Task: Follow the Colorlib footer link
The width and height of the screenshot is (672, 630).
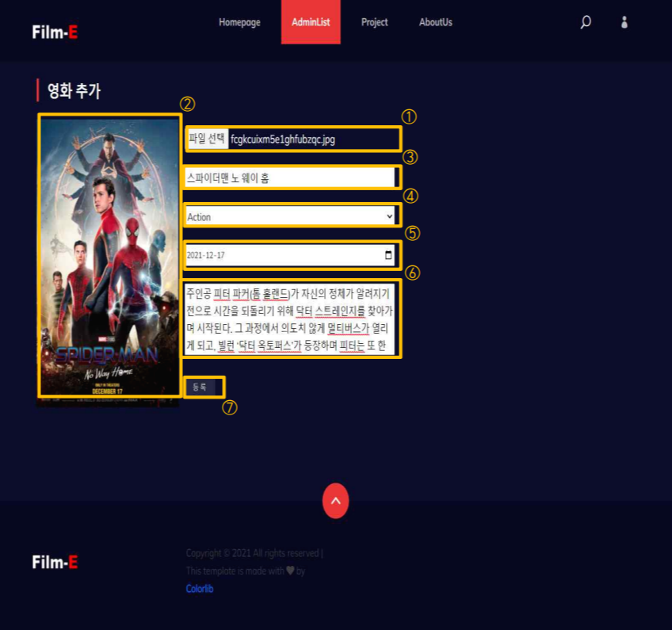Action: click(x=199, y=589)
